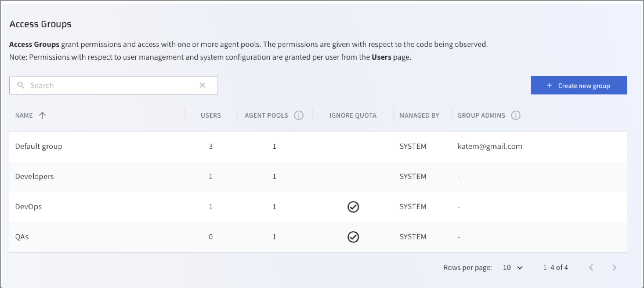Image resolution: width=644 pixels, height=288 pixels.
Task: Toggle Ignore Quota checkmark for DevOps
Action: coord(353,207)
